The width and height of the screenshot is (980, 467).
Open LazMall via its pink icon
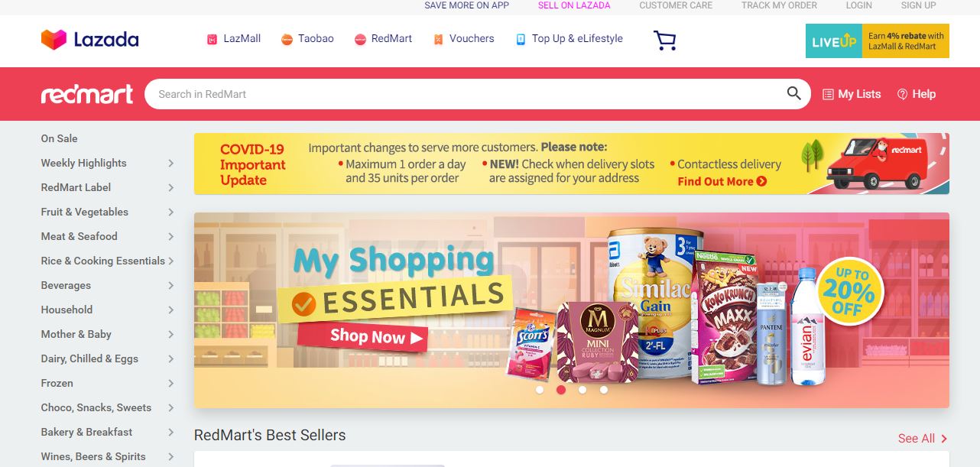(213, 39)
